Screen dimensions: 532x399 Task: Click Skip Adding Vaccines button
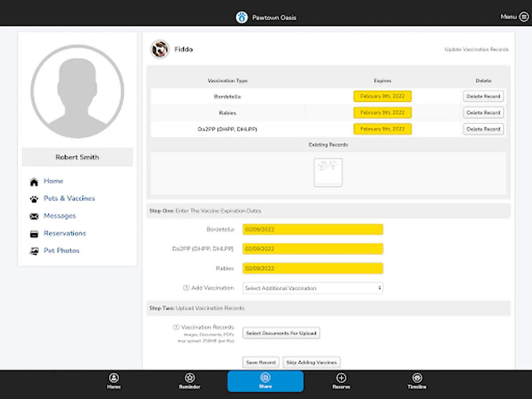(311, 362)
